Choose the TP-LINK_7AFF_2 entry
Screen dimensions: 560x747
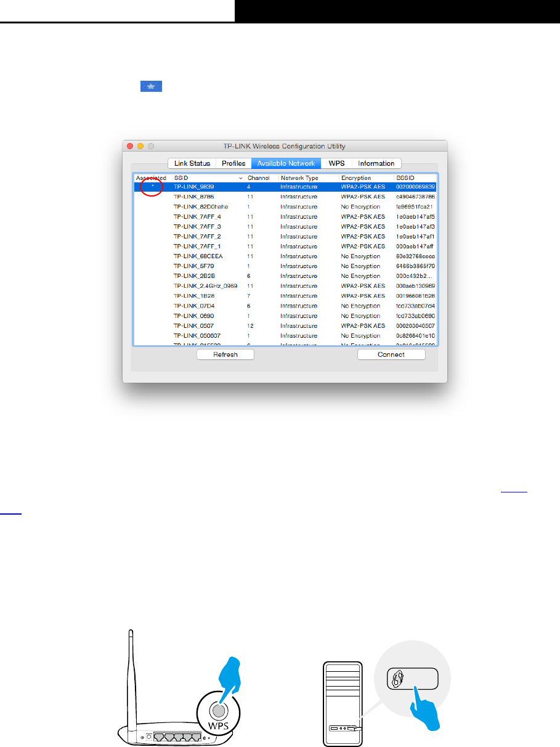point(285,236)
